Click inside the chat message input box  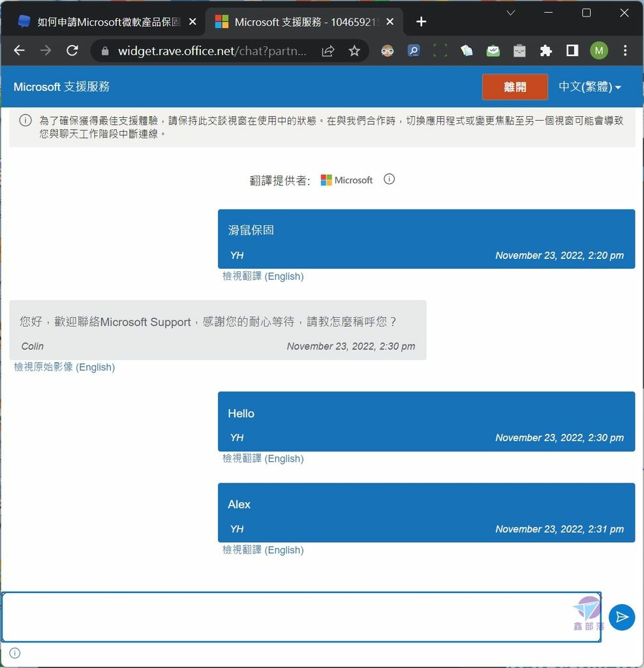[x=301, y=617]
